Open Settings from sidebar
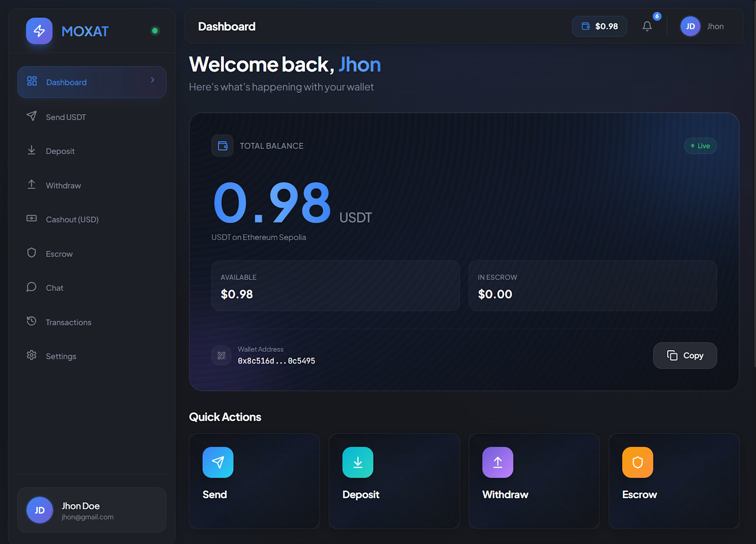This screenshot has height=544, width=756. click(92, 356)
